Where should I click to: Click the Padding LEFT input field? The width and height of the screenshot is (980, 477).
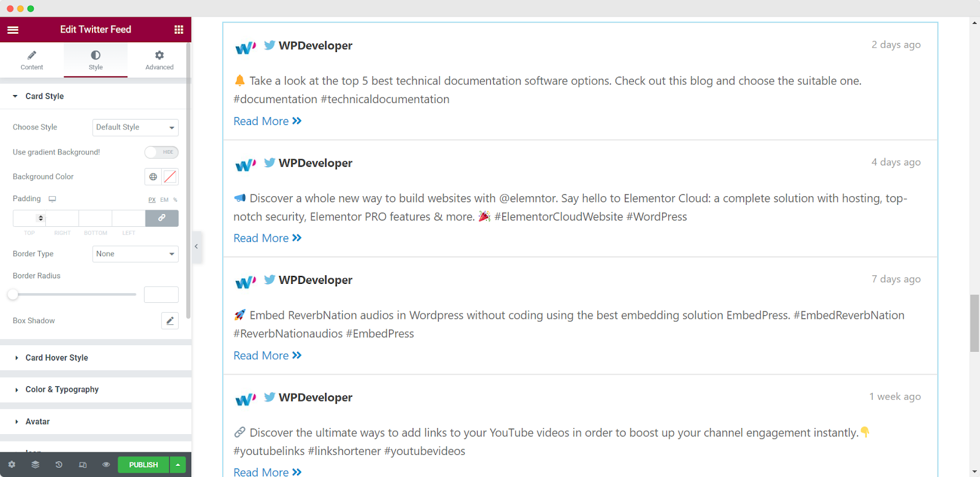click(x=129, y=218)
